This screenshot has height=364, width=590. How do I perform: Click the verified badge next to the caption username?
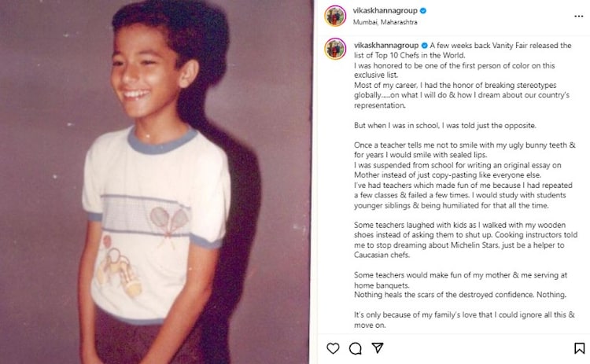(x=425, y=46)
